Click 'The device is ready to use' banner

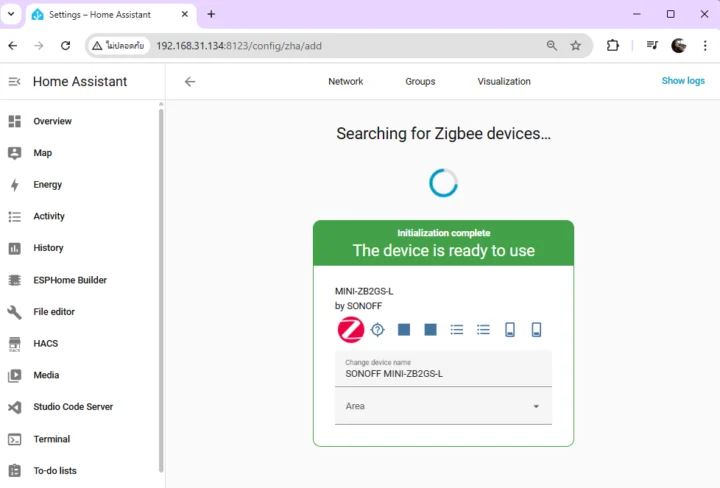tap(444, 251)
